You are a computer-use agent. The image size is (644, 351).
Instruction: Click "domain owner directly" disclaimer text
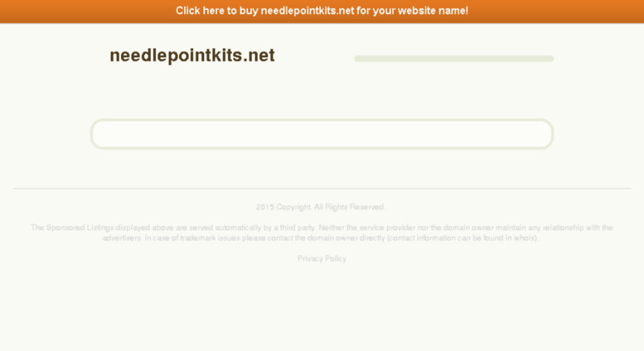pos(346,238)
